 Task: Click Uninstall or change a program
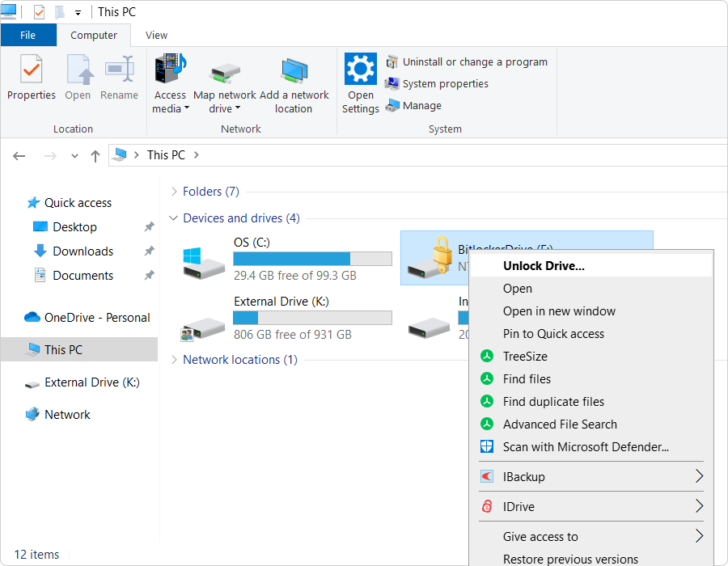tap(474, 62)
